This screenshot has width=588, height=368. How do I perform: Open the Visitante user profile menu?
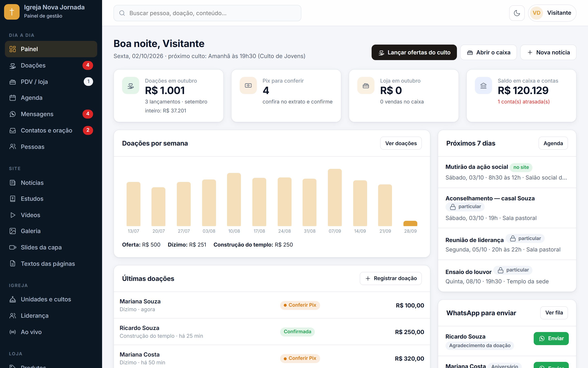tap(552, 13)
